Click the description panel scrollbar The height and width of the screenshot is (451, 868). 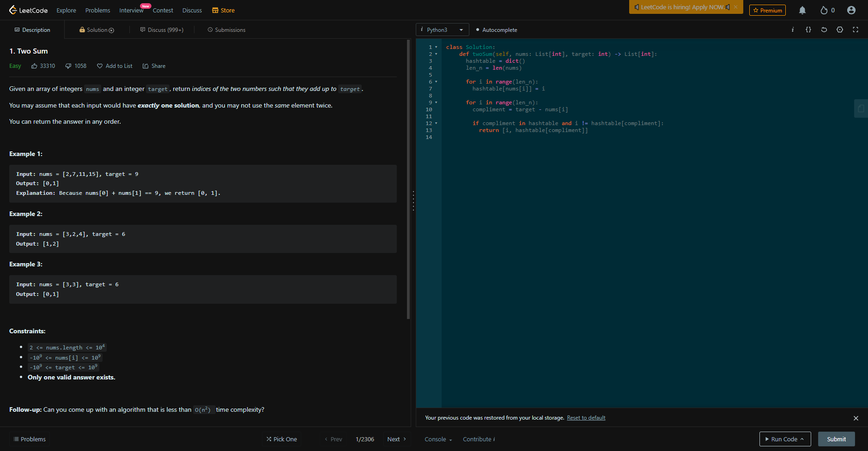click(x=408, y=179)
